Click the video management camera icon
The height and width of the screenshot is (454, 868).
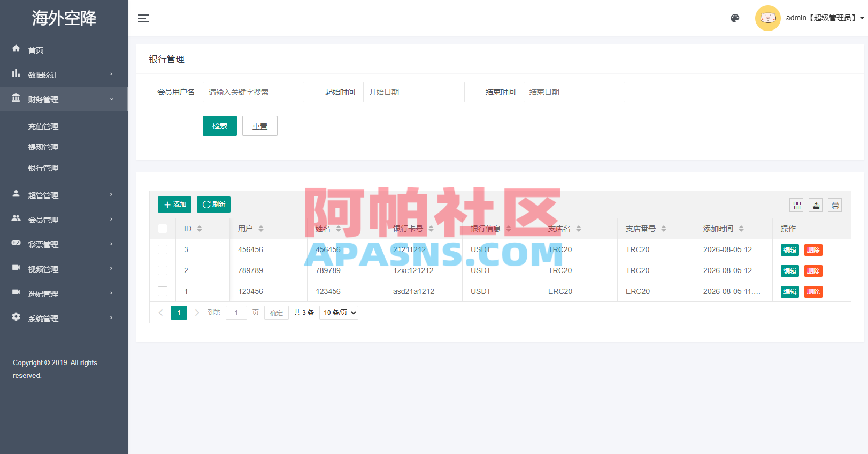point(16,268)
